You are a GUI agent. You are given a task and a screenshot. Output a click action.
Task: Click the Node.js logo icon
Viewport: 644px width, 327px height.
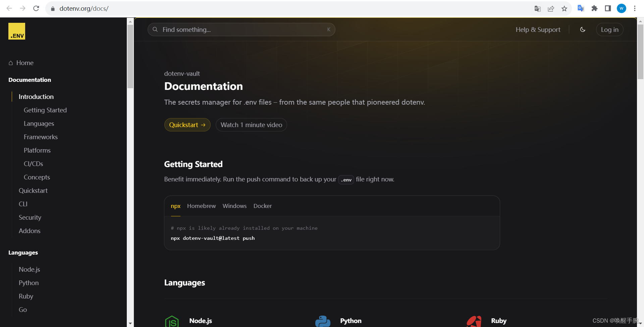click(x=172, y=321)
